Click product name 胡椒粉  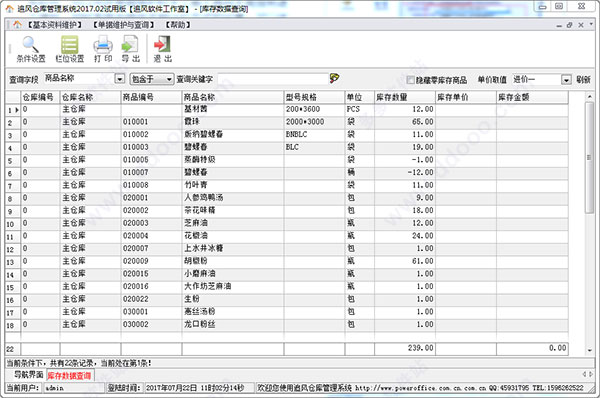[196, 261]
